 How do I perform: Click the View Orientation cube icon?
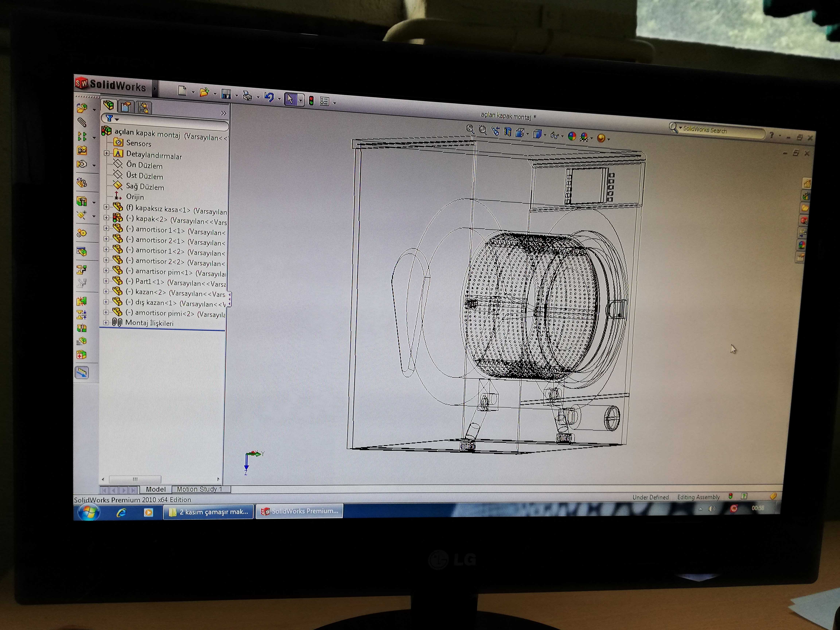[520, 133]
